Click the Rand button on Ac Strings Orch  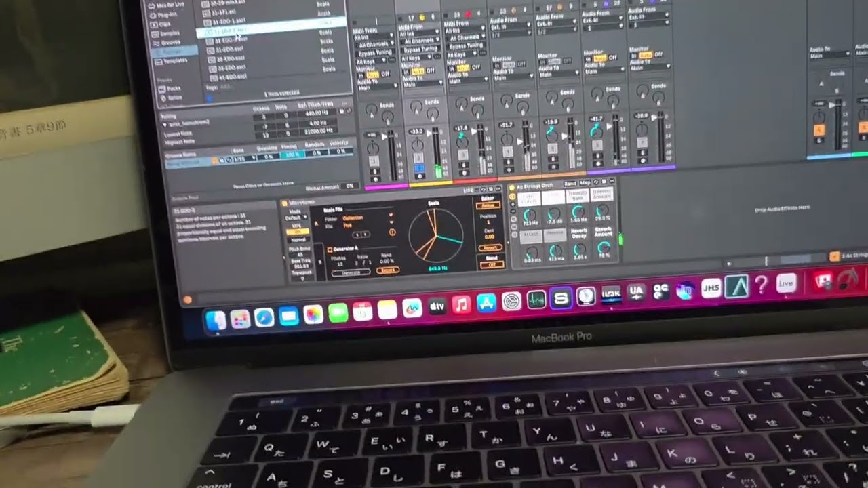570,184
